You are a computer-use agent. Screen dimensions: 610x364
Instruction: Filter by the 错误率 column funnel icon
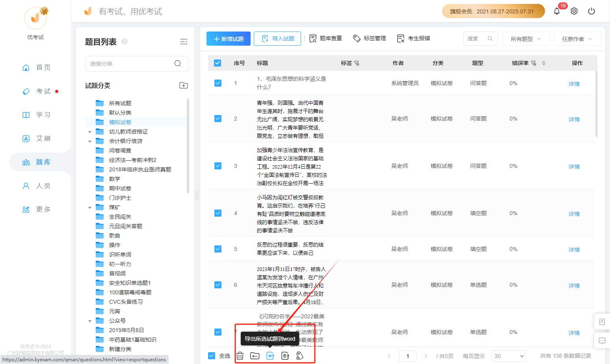pos(534,63)
